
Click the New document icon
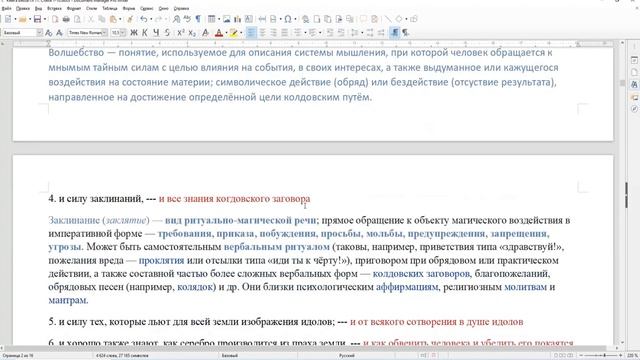click(x=8, y=19)
